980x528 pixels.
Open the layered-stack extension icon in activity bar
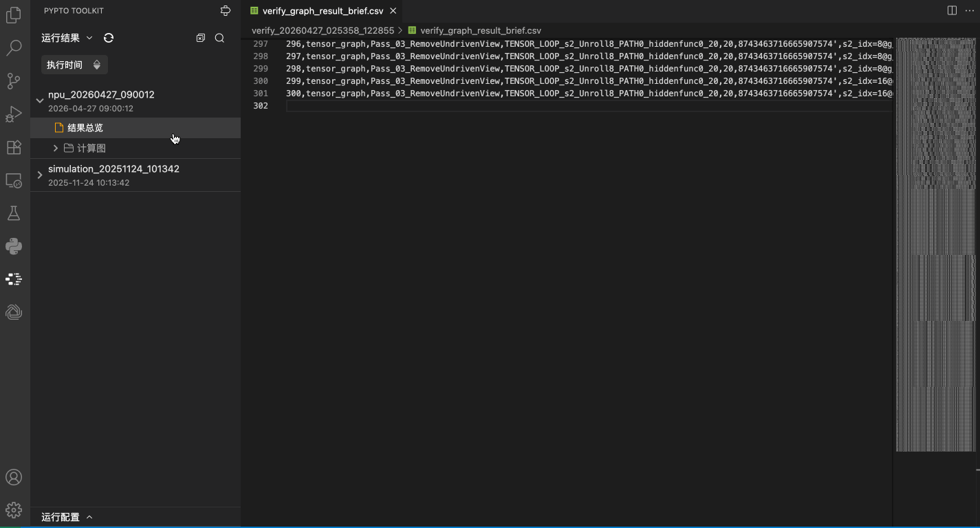point(14,312)
